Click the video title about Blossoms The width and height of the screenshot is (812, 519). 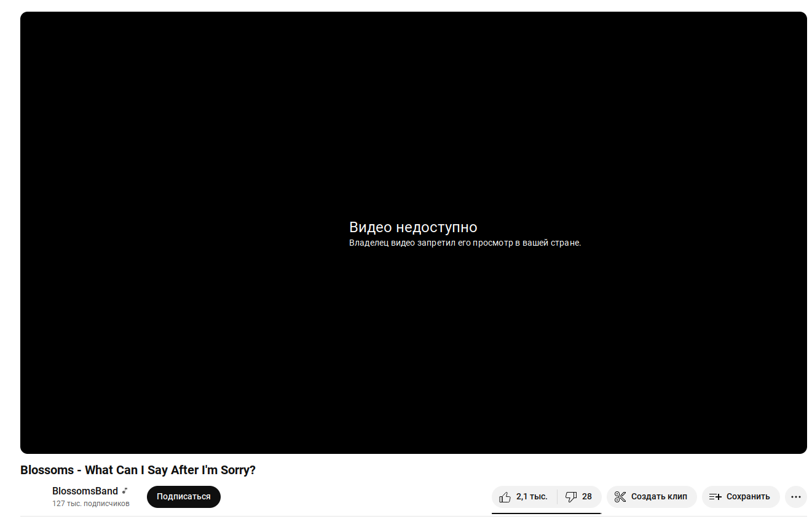click(138, 470)
